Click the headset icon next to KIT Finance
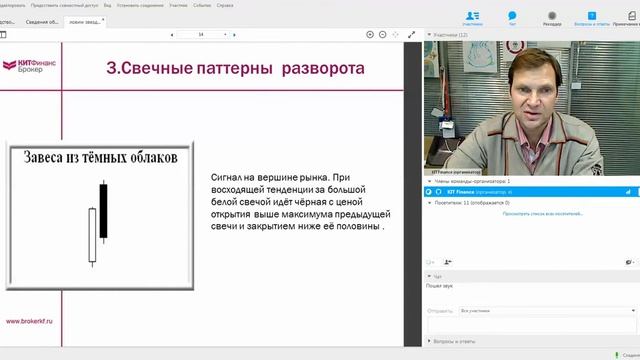The width and height of the screenshot is (640, 360). tap(439, 192)
